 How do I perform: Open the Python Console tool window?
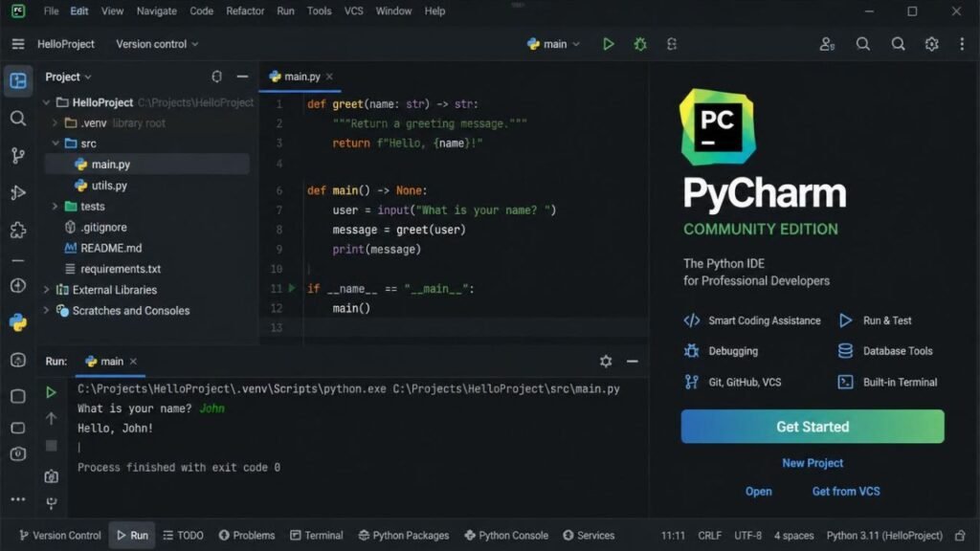506,536
